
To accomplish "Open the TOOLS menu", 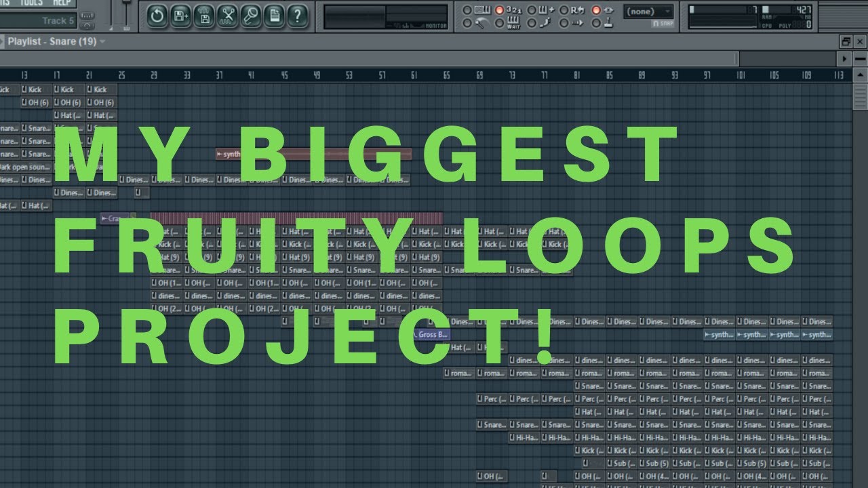I will coord(31,3).
